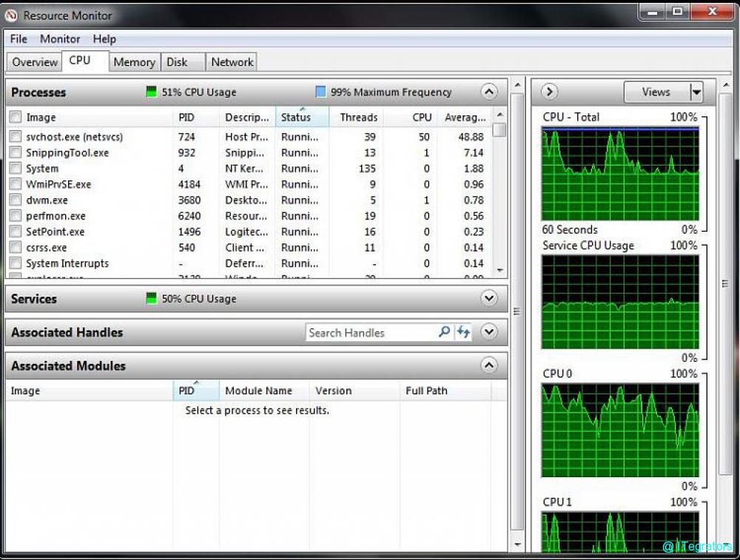Switch to the Memory tab
Viewport: 740px width, 560px height.
click(x=135, y=62)
